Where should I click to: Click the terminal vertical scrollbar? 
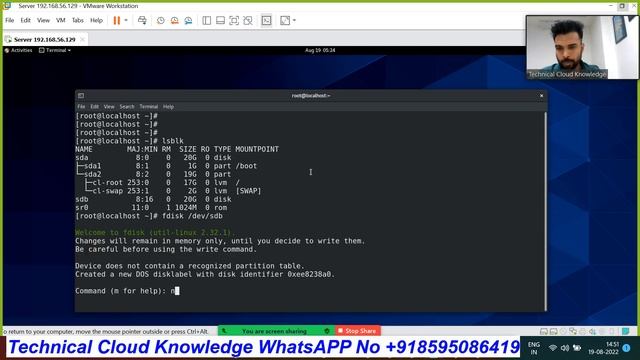(545, 211)
